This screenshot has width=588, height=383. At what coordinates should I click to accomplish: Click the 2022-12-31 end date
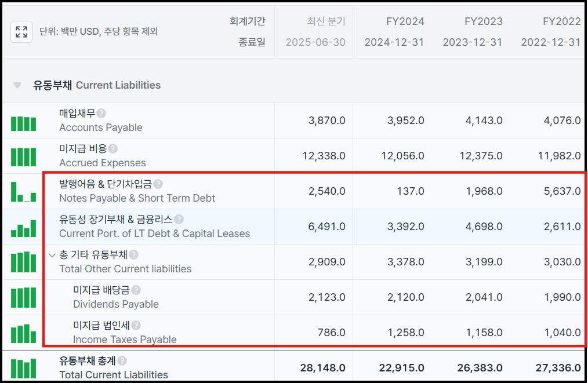551,42
